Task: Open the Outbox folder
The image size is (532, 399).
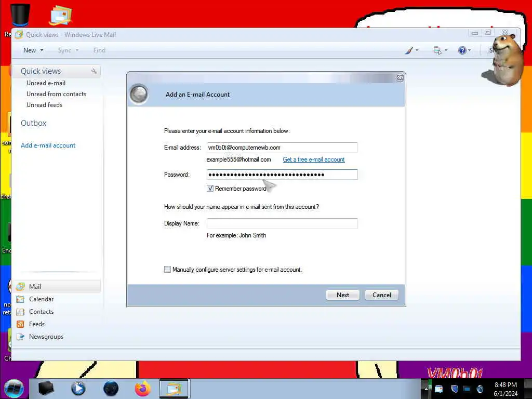Action: click(x=34, y=123)
